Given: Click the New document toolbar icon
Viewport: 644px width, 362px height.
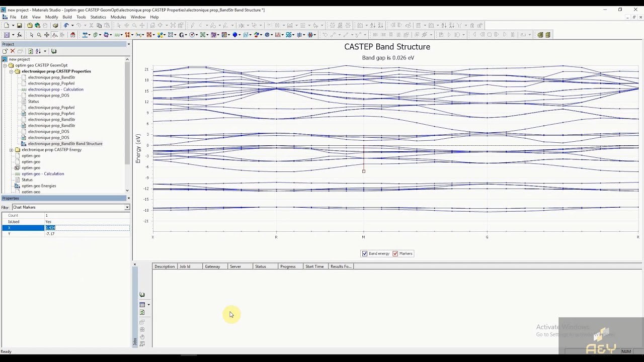Looking at the screenshot, I should coord(6,25).
